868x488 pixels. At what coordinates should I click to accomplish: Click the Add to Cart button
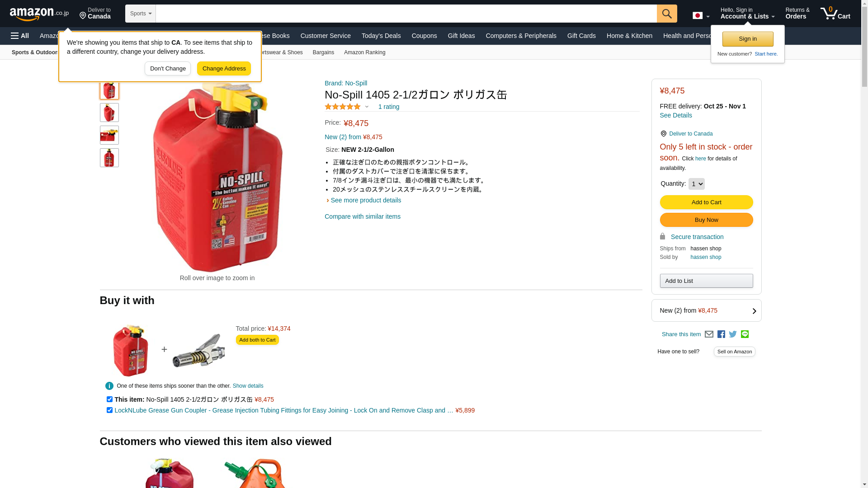point(706,202)
